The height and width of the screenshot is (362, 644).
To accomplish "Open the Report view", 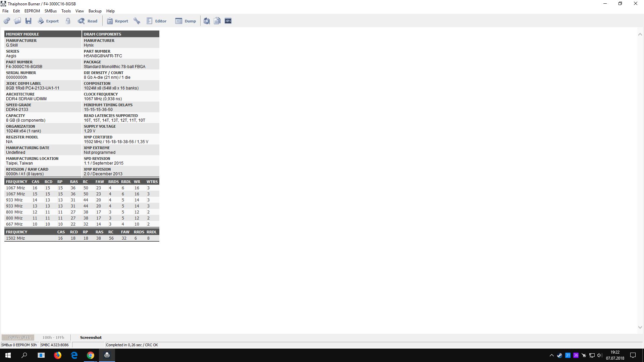I will (117, 21).
